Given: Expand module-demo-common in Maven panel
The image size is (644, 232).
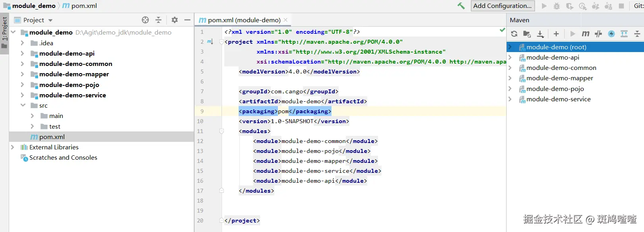Looking at the screenshot, I should click(x=510, y=68).
